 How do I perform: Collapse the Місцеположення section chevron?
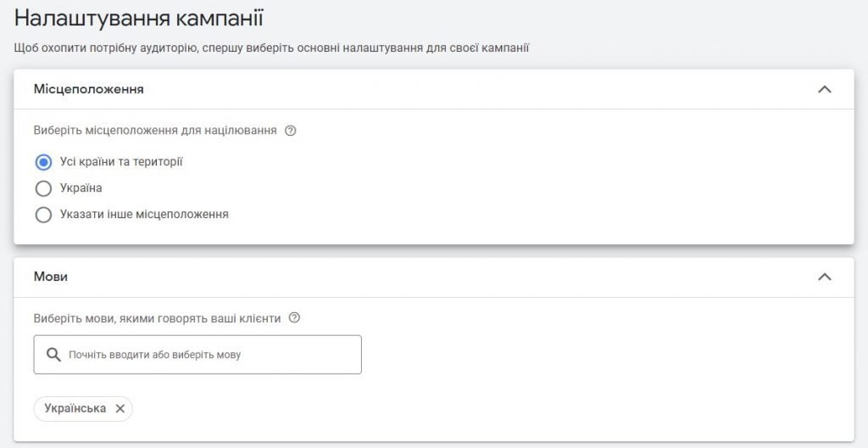[824, 89]
